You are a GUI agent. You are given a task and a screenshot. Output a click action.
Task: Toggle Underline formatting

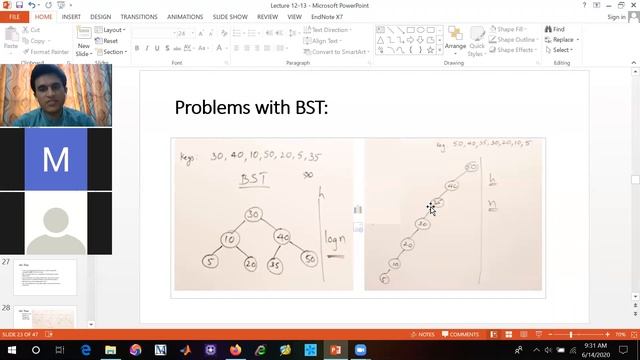[157, 48]
